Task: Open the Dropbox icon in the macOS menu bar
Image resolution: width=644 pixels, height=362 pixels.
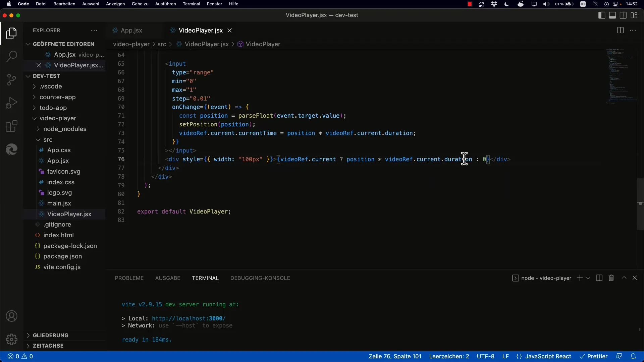Action: tap(494, 4)
